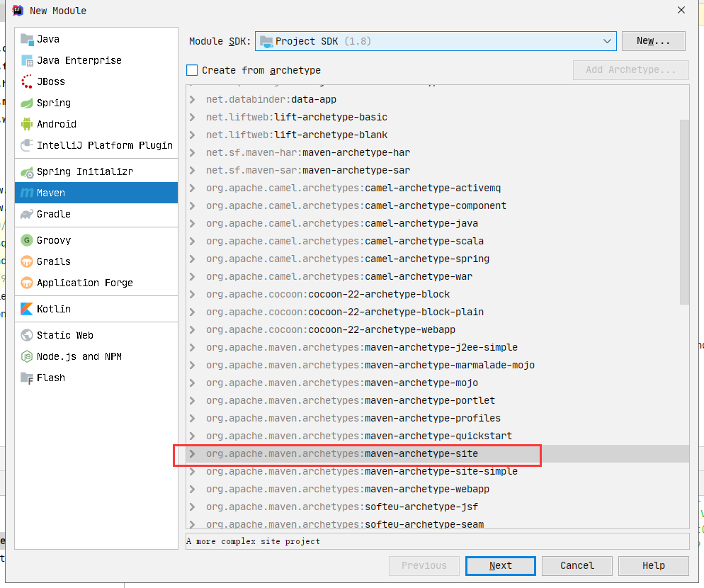Click the Previous button
This screenshot has height=588, width=704.
coord(424,565)
